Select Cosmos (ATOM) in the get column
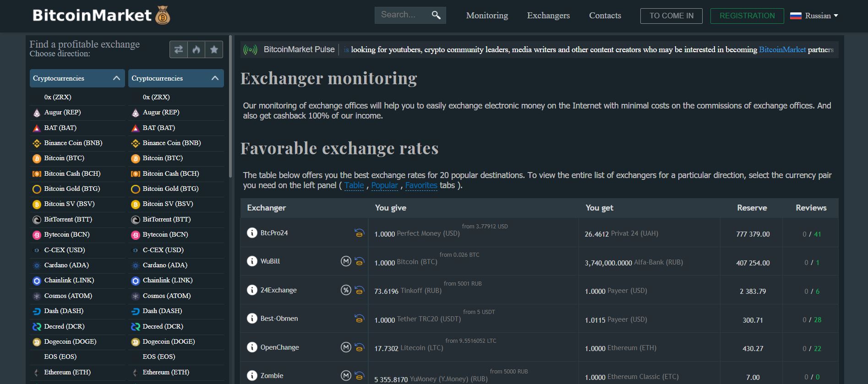 click(176, 296)
